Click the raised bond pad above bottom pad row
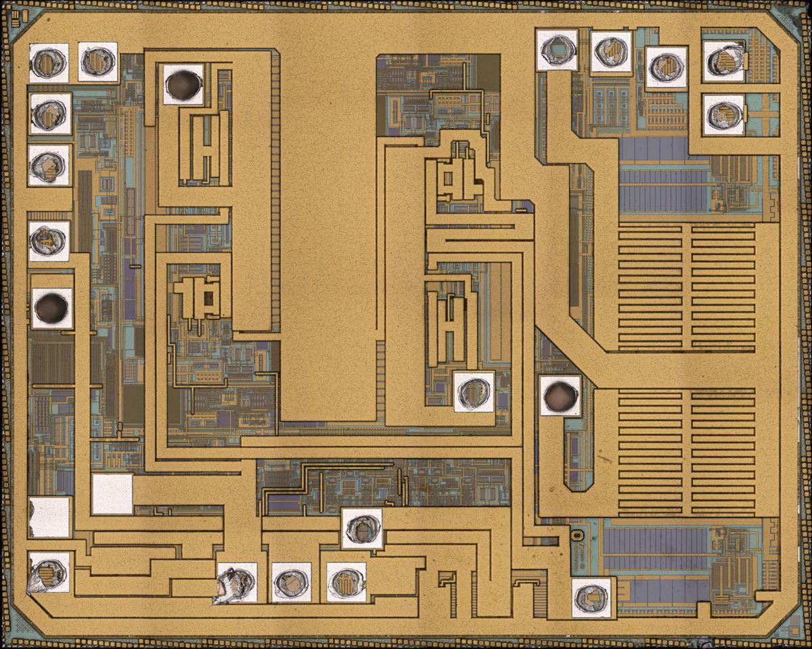Viewport: 812px width, 649px height. click(362, 529)
